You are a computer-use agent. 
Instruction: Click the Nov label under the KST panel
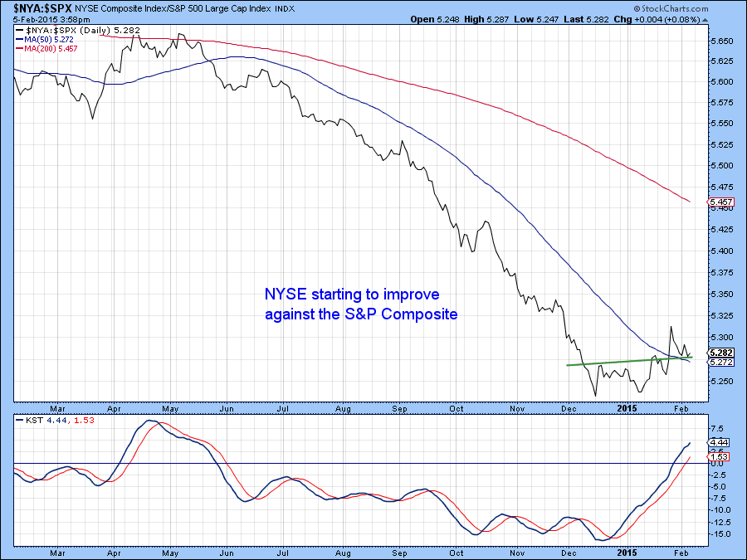[x=517, y=553]
